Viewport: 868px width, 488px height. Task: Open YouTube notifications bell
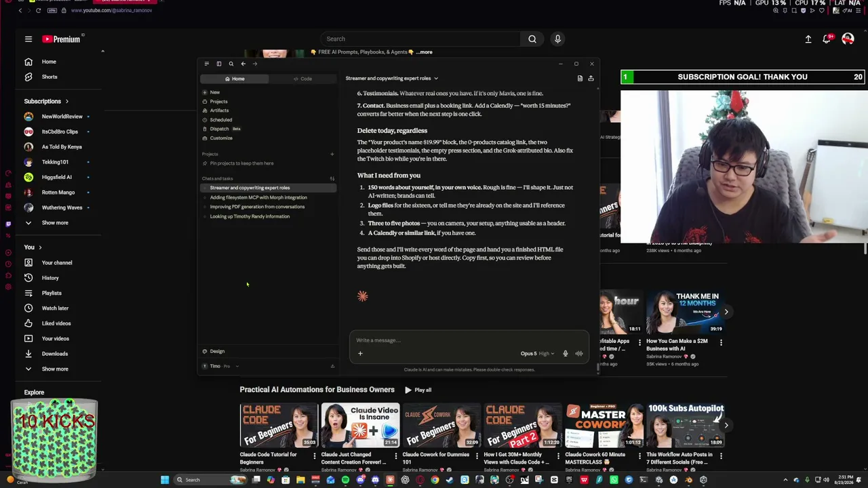(x=827, y=39)
